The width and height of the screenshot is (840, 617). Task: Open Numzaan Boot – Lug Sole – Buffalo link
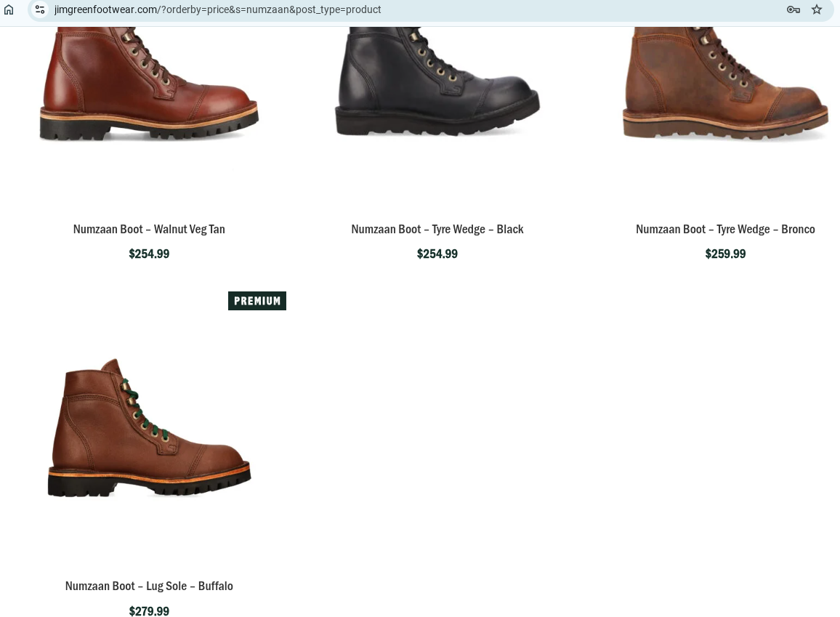(149, 586)
